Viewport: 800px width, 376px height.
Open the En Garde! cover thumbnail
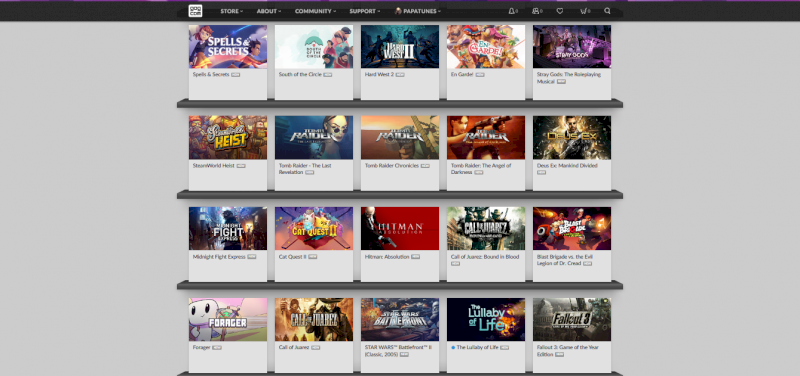[486, 46]
